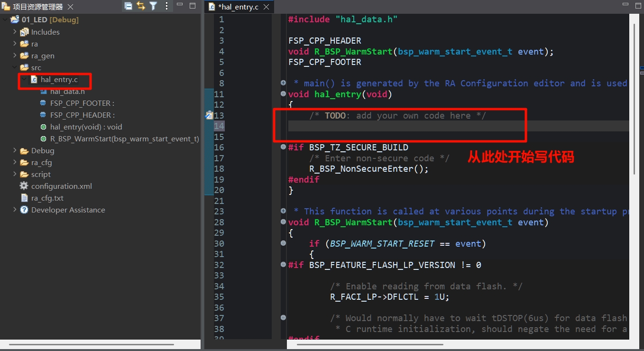The height and width of the screenshot is (351, 644).
Task: Open the ra_cfg.txt file
Action: (x=47, y=198)
